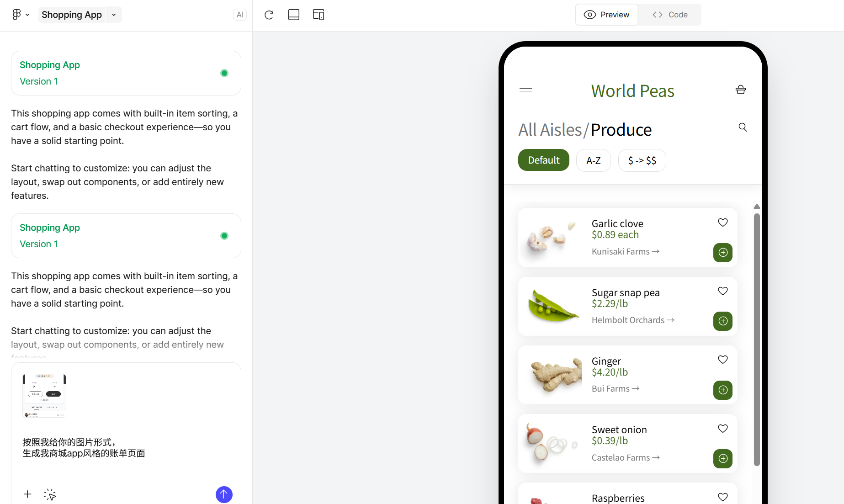Viewport: 844px width, 504px height.
Task: Expand the Shopping App title dropdown
Action: tap(114, 15)
